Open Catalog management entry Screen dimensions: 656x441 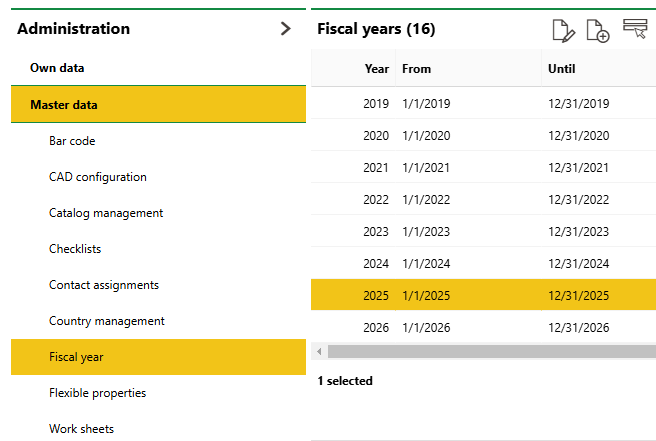(x=158, y=213)
